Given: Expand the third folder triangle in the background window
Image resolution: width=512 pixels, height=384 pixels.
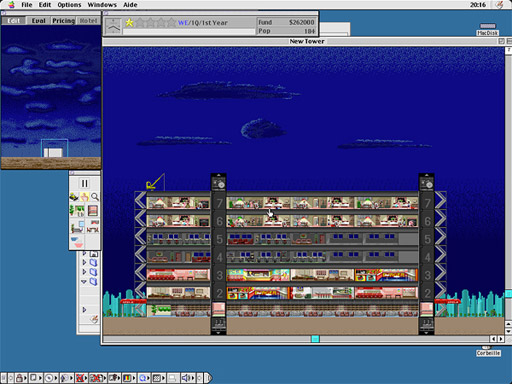Looking at the screenshot, I should [x=84, y=272].
